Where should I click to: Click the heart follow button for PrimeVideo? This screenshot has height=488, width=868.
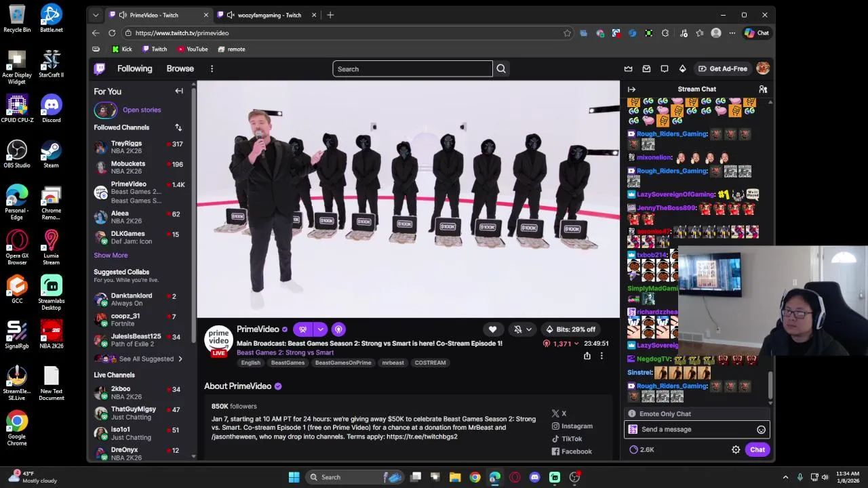492,329
